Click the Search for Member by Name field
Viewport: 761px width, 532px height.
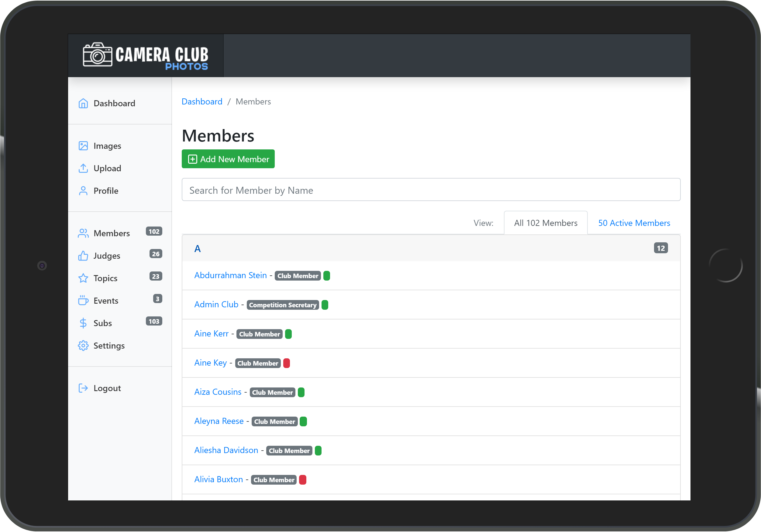(x=431, y=190)
